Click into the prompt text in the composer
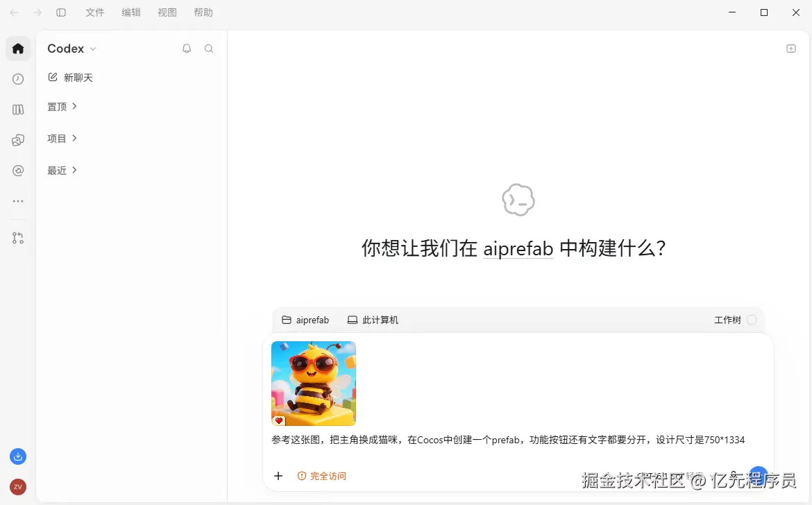Image resolution: width=812 pixels, height=505 pixels. pyautogui.click(x=508, y=440)
